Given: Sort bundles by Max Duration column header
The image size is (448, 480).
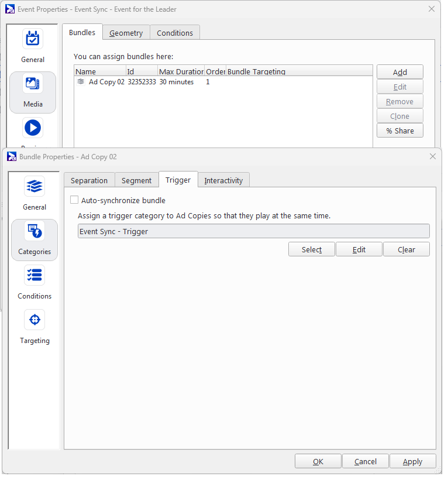Looking at the screenshot, I should 181,71.
